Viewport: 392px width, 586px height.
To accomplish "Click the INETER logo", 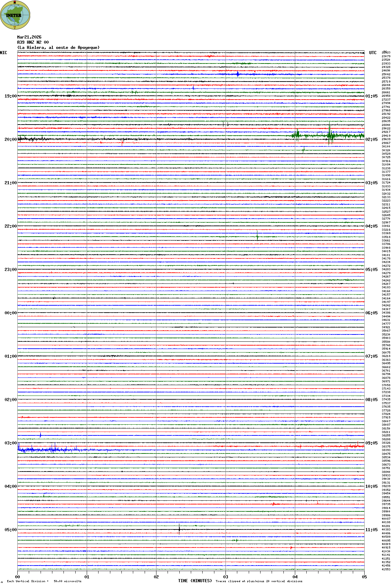I will (15, 15).
